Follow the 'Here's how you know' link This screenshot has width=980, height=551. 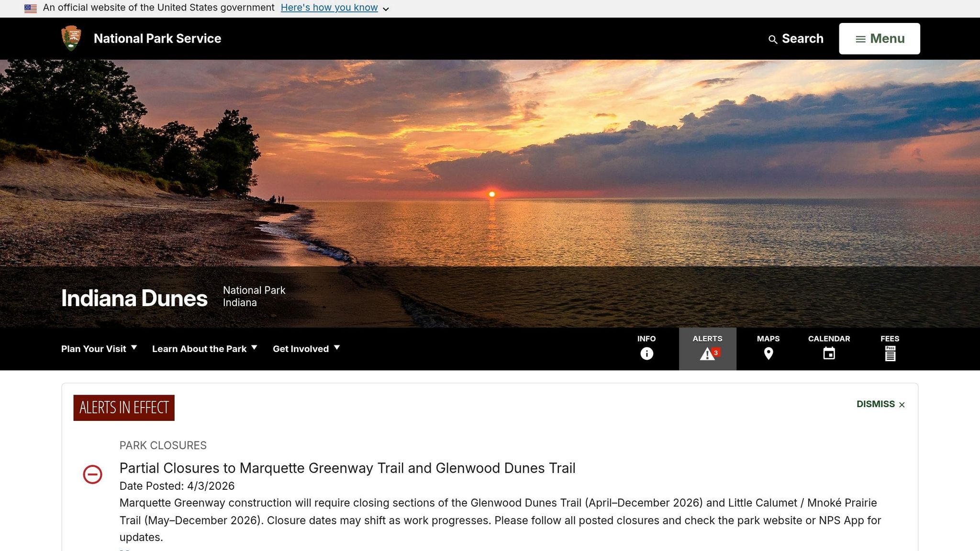[x=329, y=8]
